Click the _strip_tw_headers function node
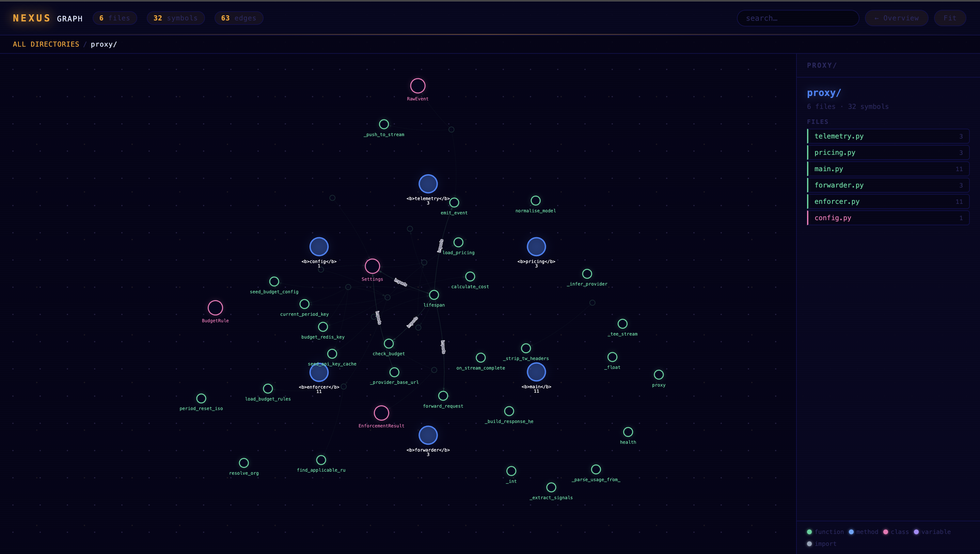Image resolution: width=980 pixels, height=554 pixels. (x=526, y=348)
